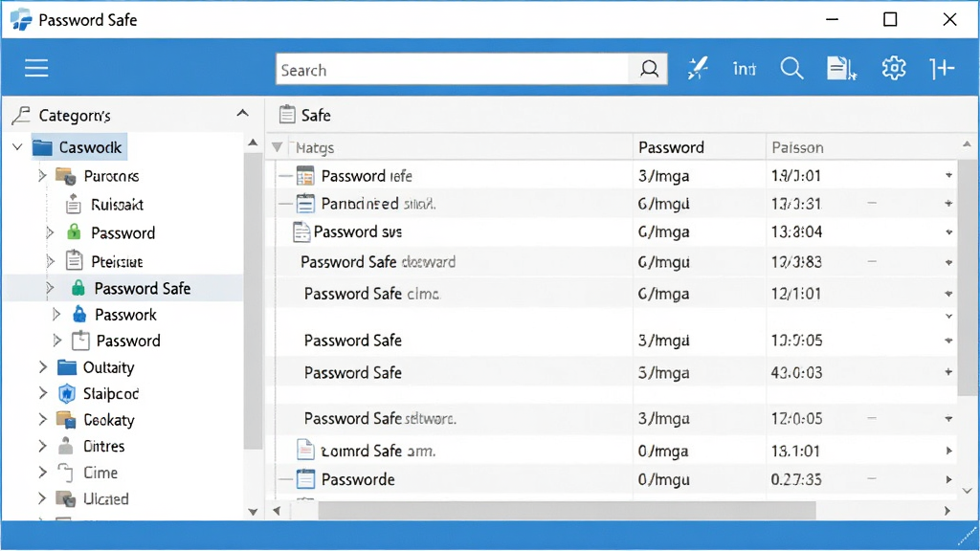Select the 'Password Safe closward' entry
Viewport: 980px width, 551px height.
(x=378, y=262)
